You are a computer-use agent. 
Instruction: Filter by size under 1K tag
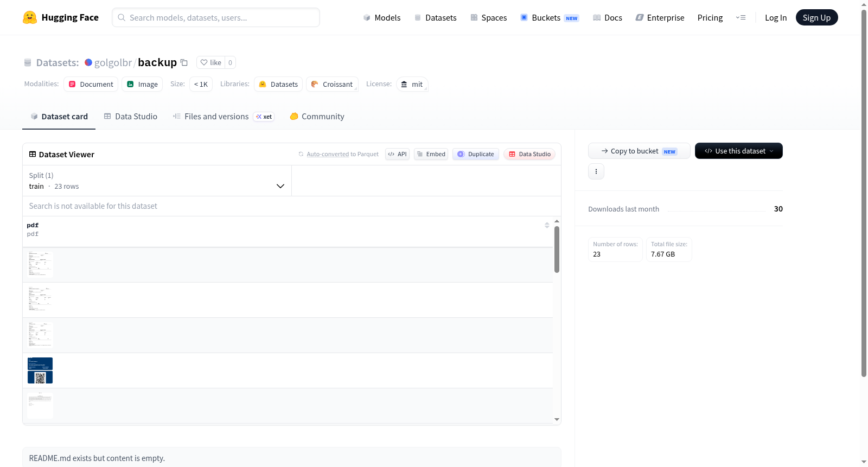point(201,84)
